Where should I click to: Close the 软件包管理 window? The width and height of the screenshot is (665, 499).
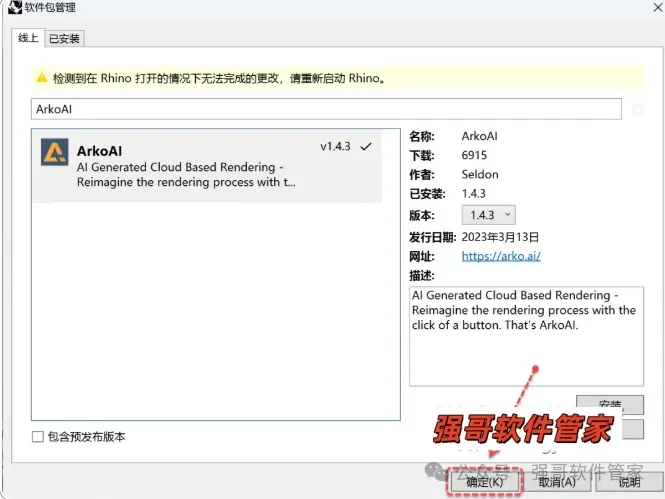coord(658,7)
